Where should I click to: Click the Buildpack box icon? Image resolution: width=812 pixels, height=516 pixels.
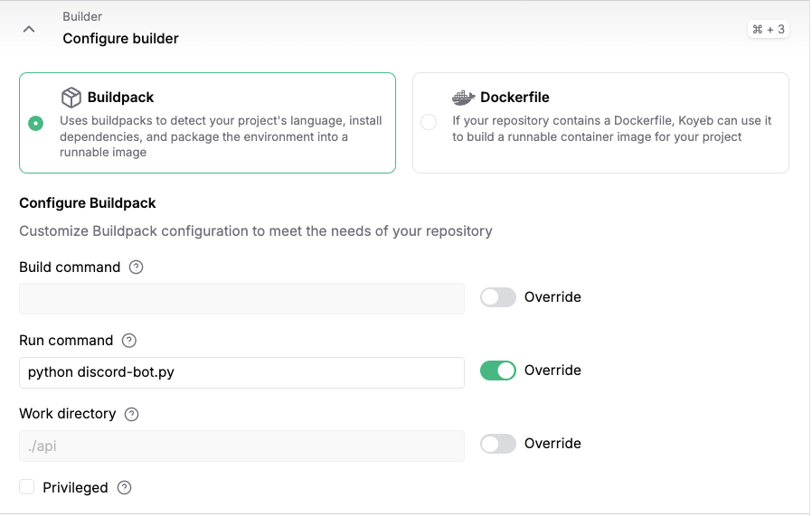coord(71,98)
